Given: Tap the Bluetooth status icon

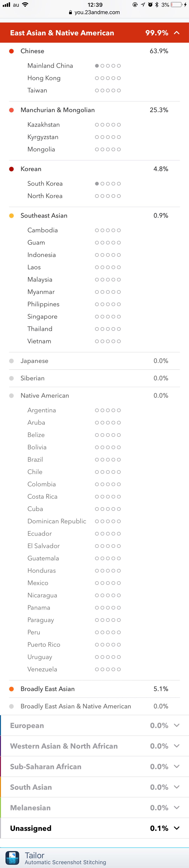Looking at the screenshot, I should (x=157, y=5).
